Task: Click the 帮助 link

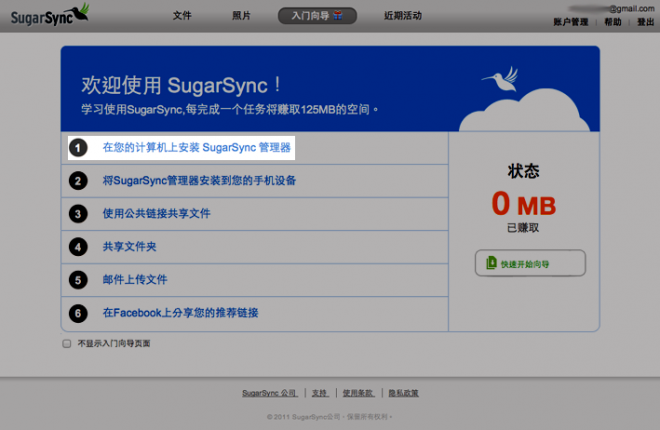Action: tap(612, 22)
